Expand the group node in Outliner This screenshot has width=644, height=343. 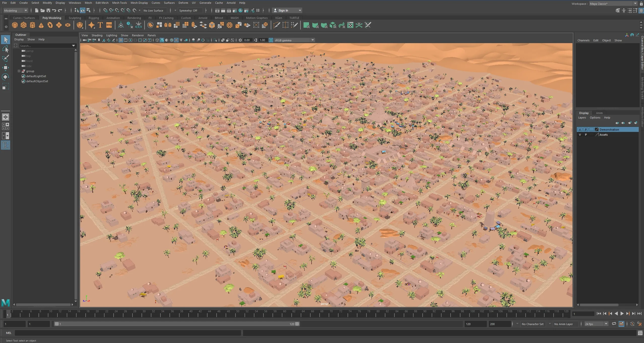(19, 71)
